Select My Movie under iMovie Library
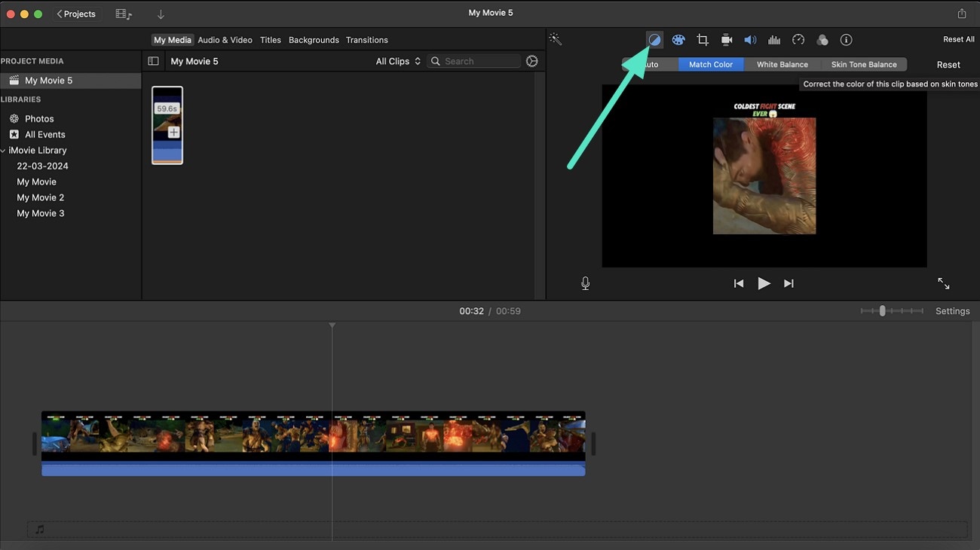Viewport: 980px width, 550px height. (x=37, y=182)
